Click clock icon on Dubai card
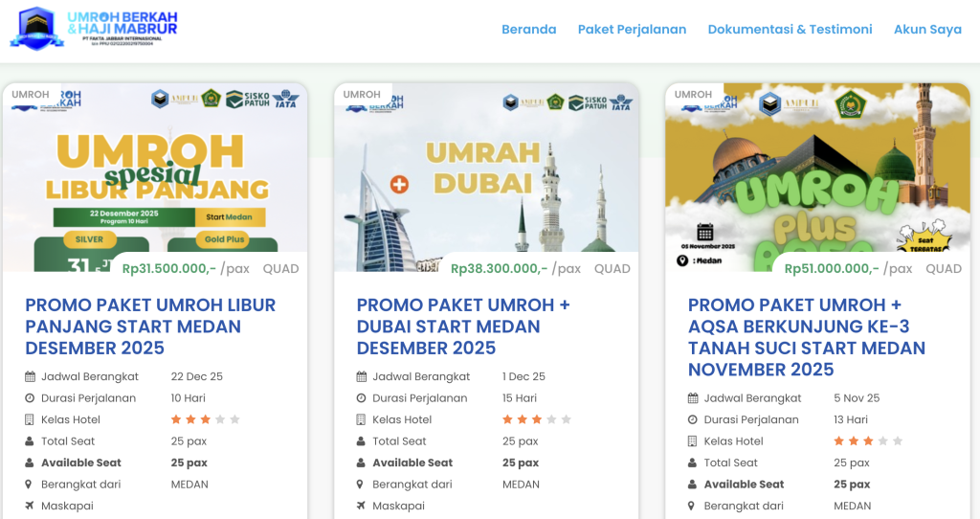This screenshot has width=980, height=519. coord(361,398)
